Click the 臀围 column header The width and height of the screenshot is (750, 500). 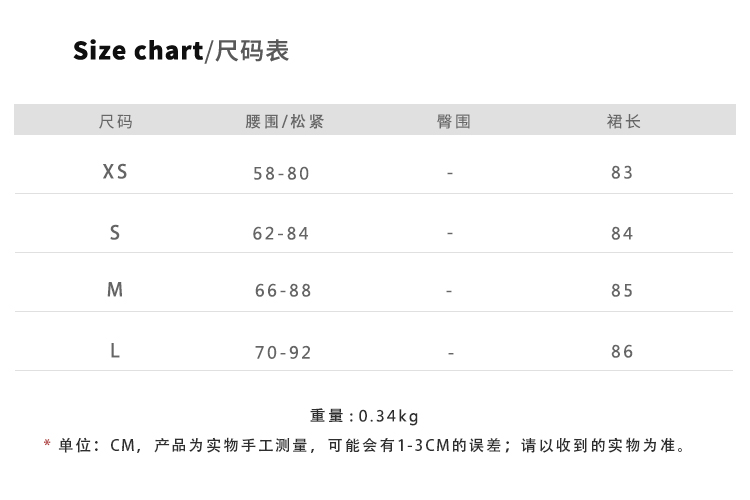[454, 122]
